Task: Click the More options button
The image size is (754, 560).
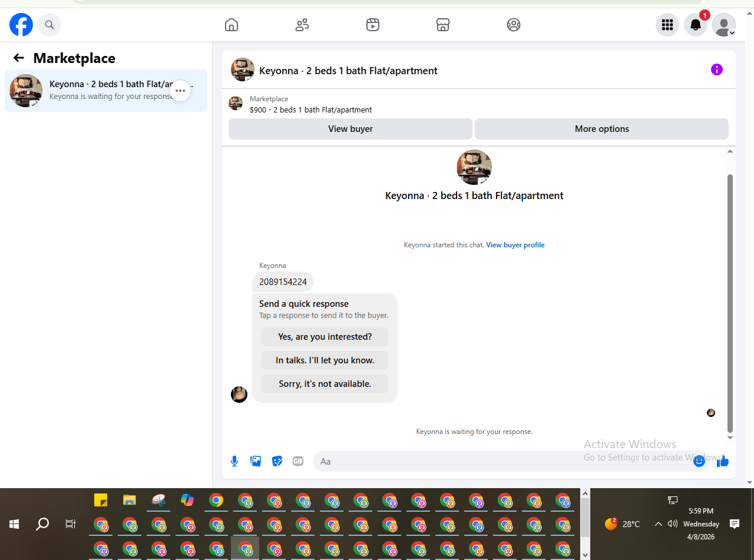Action: tap(601, 129)
